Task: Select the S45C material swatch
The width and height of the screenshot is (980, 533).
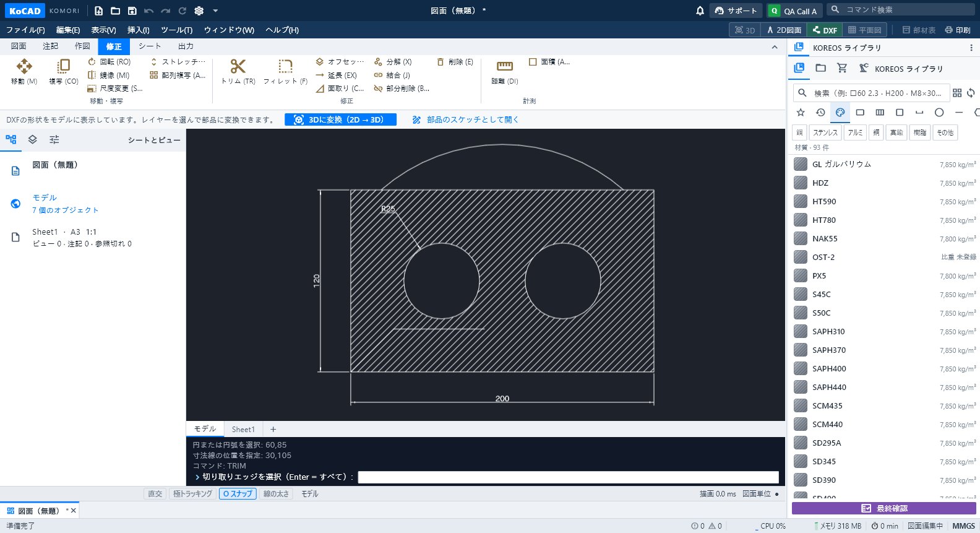Action: point(801,294)
